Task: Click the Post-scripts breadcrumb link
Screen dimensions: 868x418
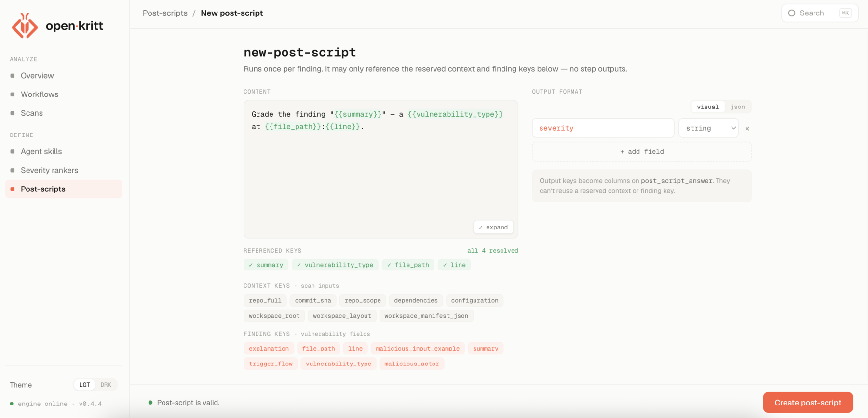Action: coord(165,13)
